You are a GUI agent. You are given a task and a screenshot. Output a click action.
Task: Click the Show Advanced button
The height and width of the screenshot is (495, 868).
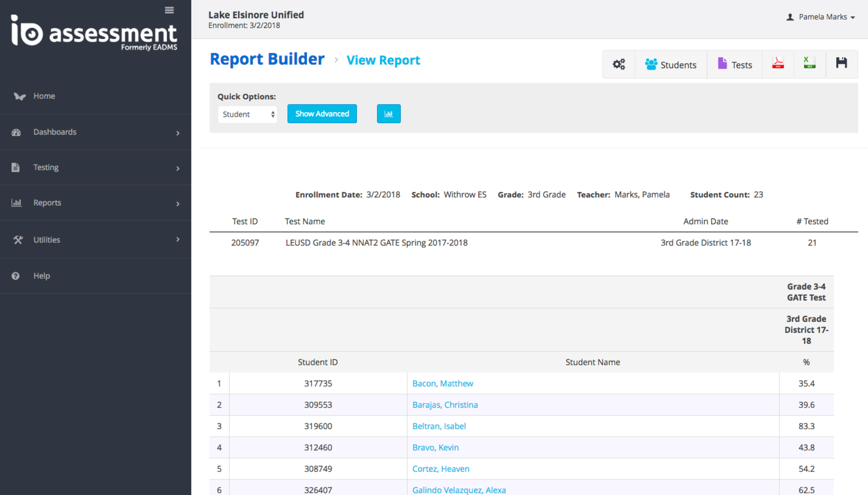[322, 114]
